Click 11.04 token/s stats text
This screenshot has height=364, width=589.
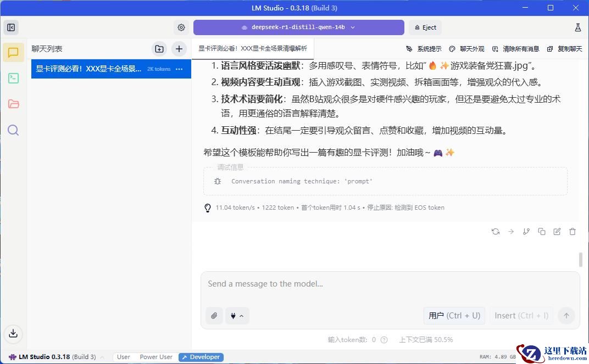[x=235, y=208]
